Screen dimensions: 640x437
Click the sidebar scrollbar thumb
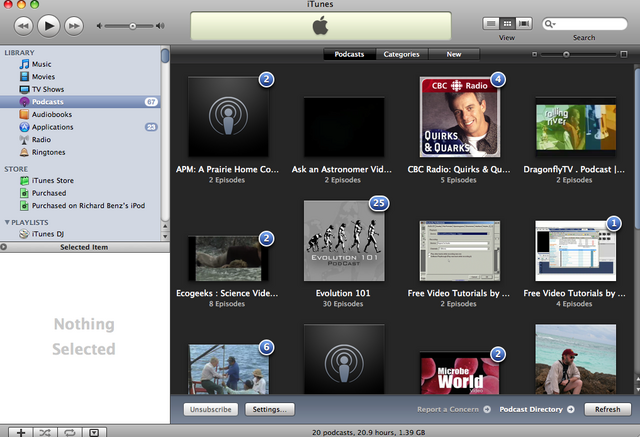(x=165, y=56)
